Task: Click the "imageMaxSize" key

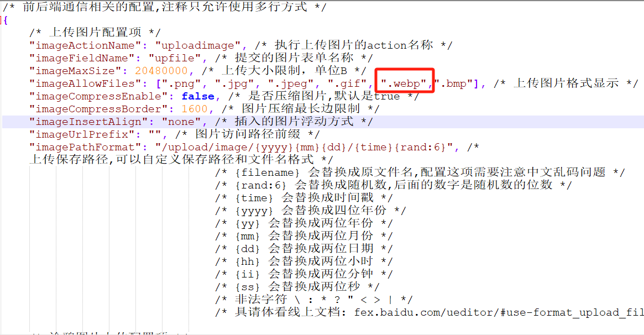Action: click(x=75, y=71)
